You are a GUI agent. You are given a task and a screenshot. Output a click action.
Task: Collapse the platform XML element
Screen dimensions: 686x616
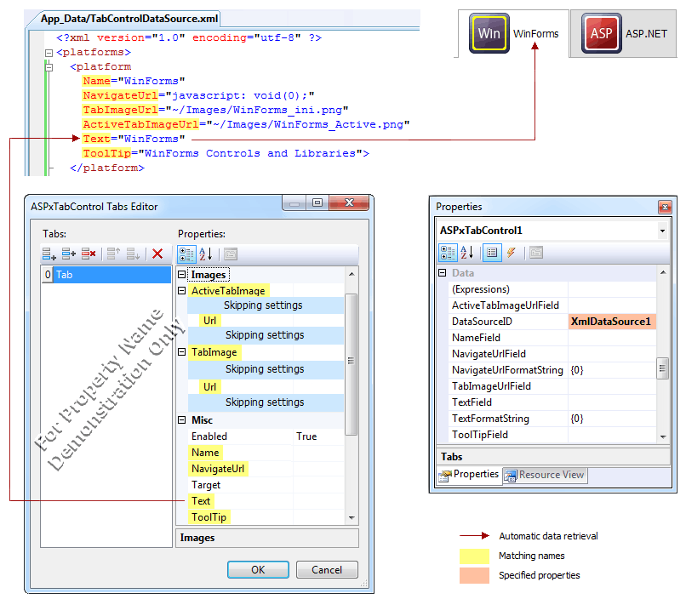(x=49, y=67)
